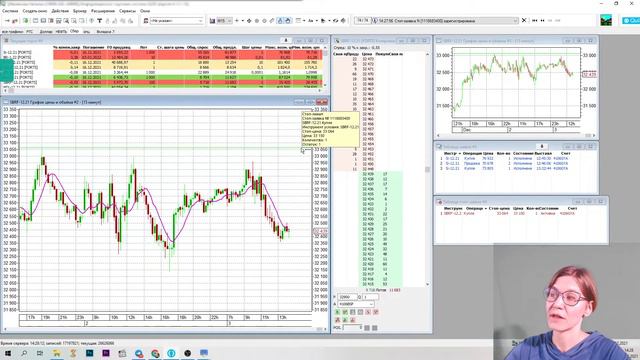
Task: Open File Explorer from the taskbar
Action: pyautogui.click(x=56, y=353)
